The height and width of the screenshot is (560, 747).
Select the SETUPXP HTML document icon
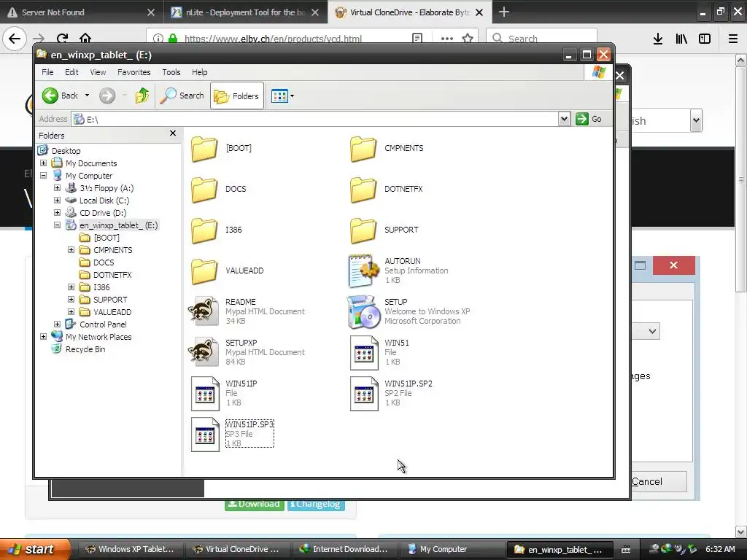pos(204,352)
